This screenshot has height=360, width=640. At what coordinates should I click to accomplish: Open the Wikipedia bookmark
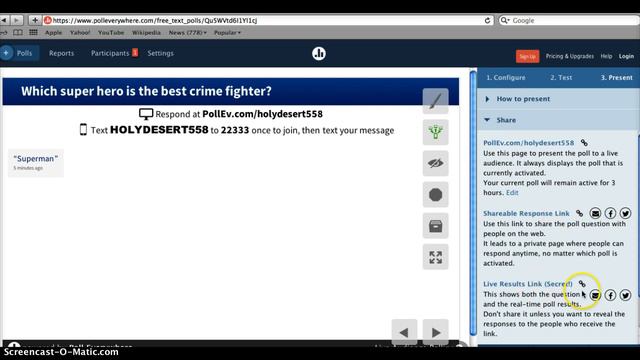pyautogui.click(x=146, y=33)
